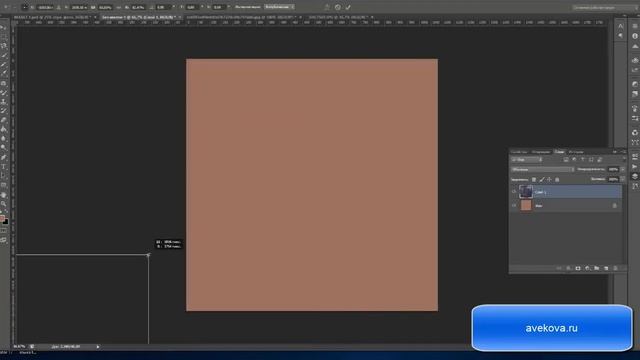Select the Path Selection tool
Viewport: 640px width, 360px height.
pyautogui.click(x=4, y=176)
